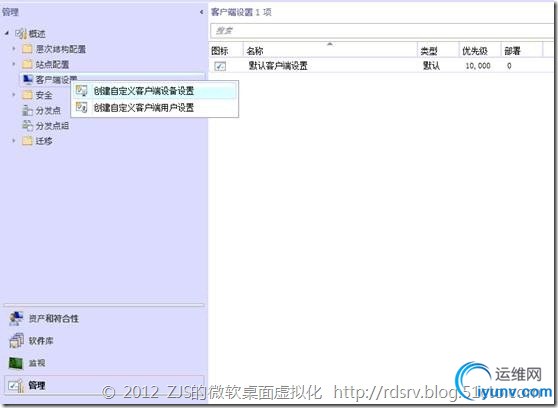The image size is (558, 408).
Task: Click the 分发点组 group icon
Action: (x=27, y=126)
